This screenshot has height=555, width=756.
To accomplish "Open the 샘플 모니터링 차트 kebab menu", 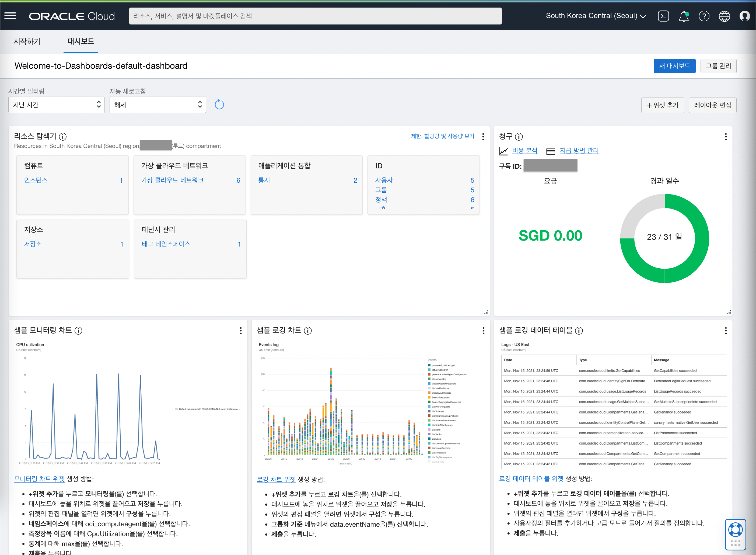I will tap(241, 331).
